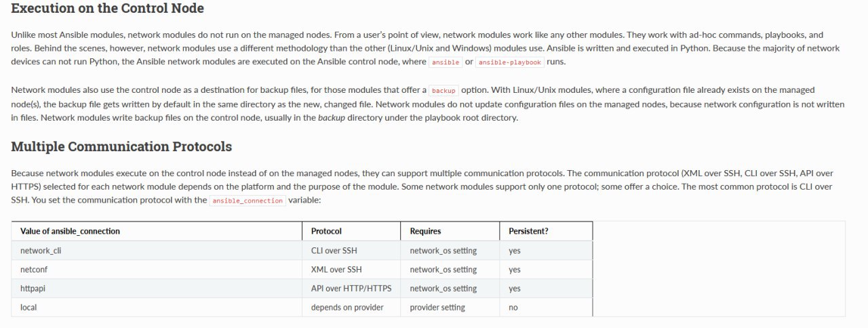Click the 'netconf' table cell
868x328 pixels.
tap(157, 270)
